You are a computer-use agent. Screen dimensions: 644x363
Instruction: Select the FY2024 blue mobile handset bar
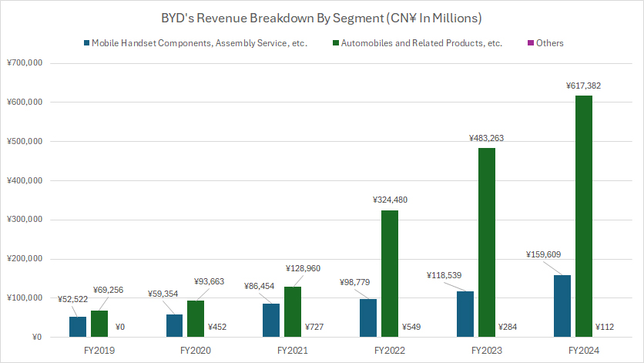562,306
